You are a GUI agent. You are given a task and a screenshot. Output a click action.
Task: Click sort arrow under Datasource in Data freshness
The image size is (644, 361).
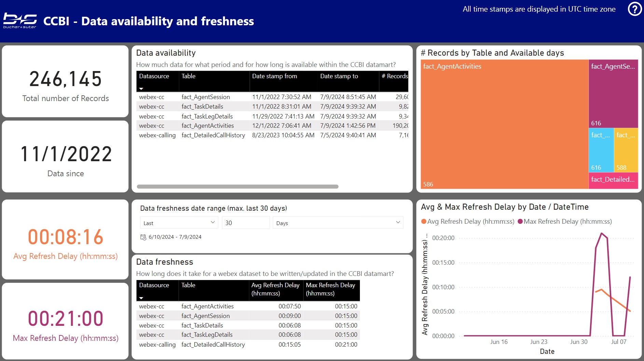(x=141, y=298)
